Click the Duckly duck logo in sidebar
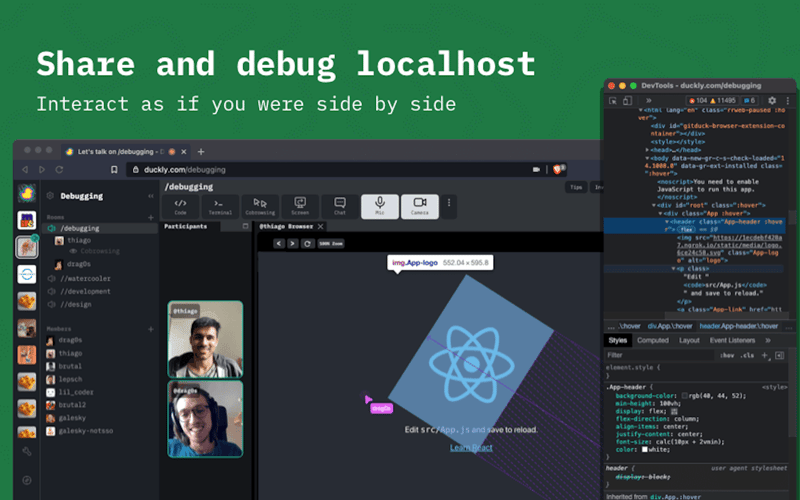 (x=27, y=193)
